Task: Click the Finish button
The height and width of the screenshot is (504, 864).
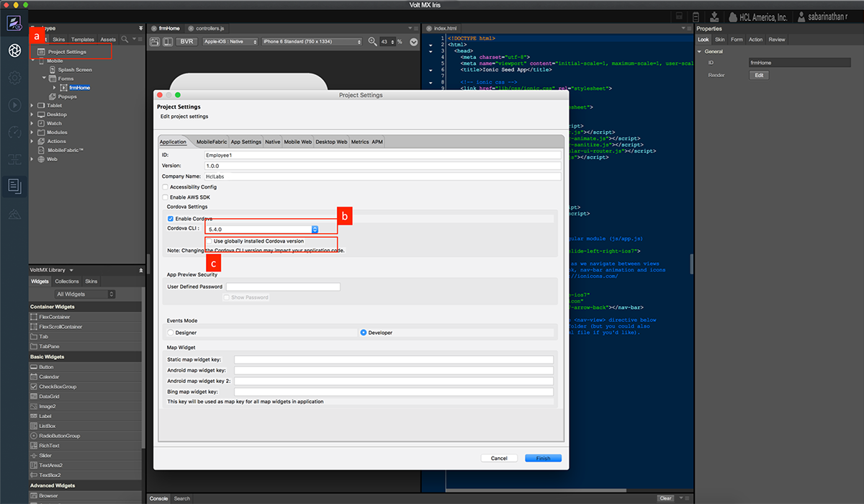Action: click(x=543, y=458)
